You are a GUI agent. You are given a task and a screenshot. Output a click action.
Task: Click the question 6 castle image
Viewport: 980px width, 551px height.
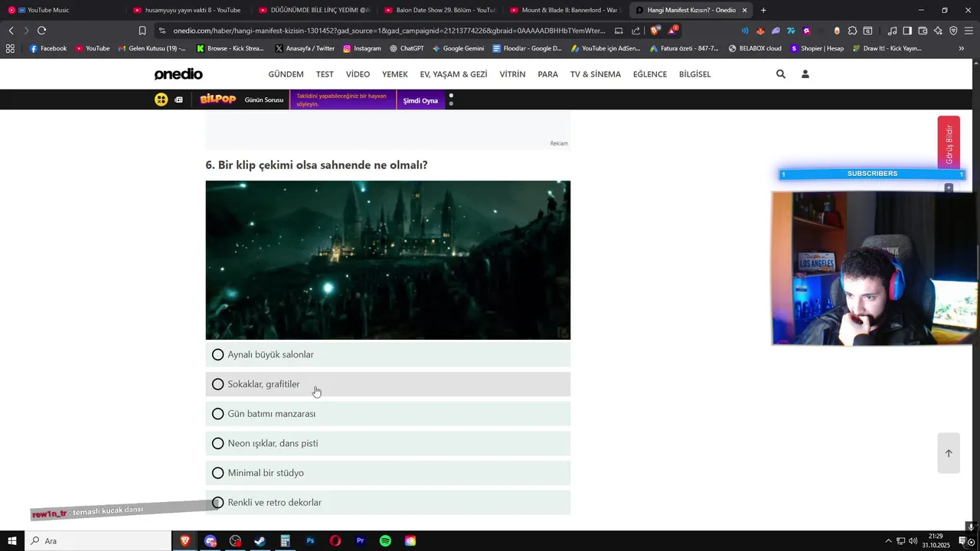(x=388, y=260)
